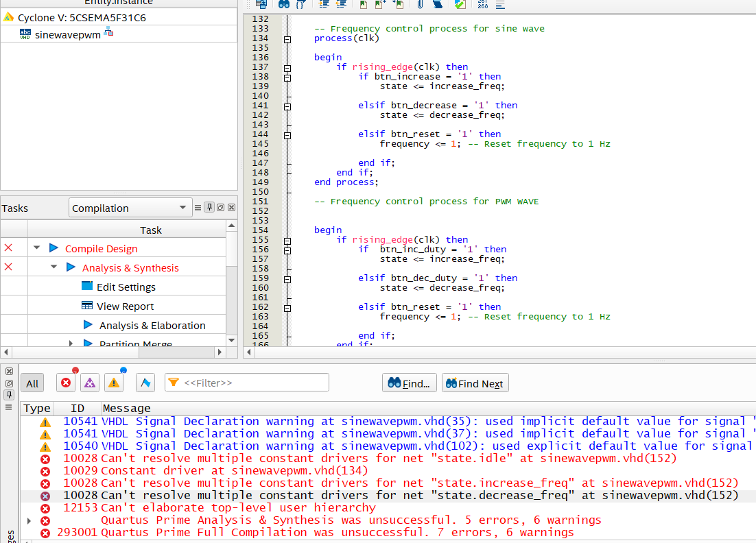The height and width of the screenshot is (543, 756).
Task: Click inside the message Filter input field
Action: pos(247,383)
